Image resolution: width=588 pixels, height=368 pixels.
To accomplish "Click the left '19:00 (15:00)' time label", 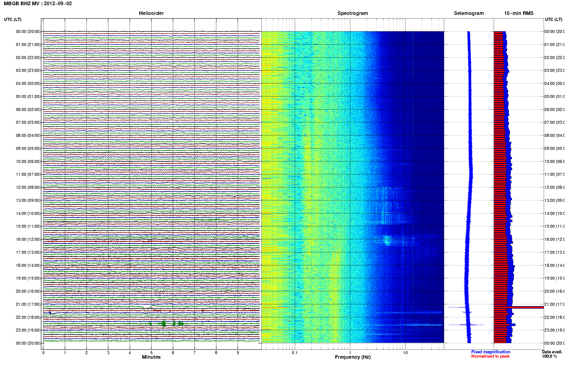I will [28, 278].
